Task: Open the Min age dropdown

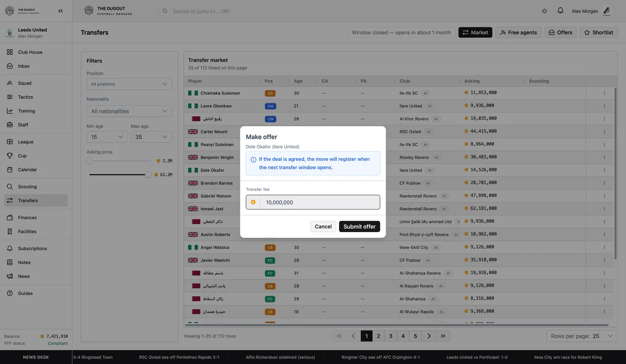Action: tap(107, 137)
